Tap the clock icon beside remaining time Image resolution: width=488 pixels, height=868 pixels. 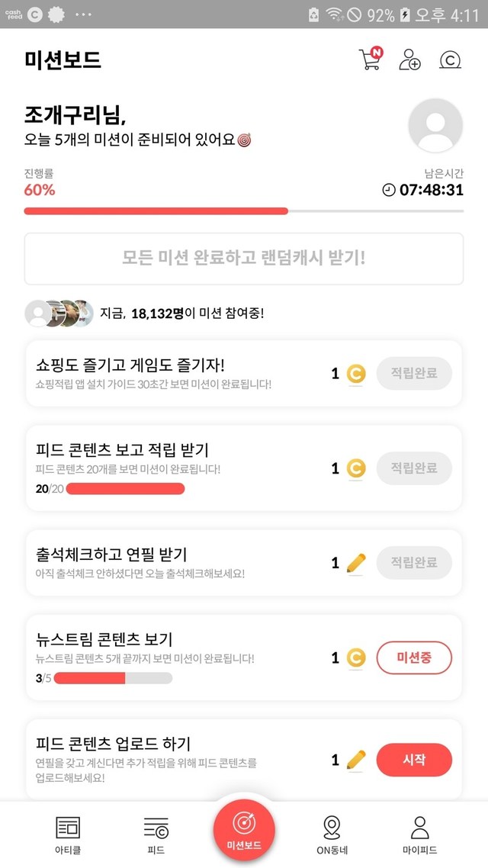pyautogui.click(x=389, y=190)
